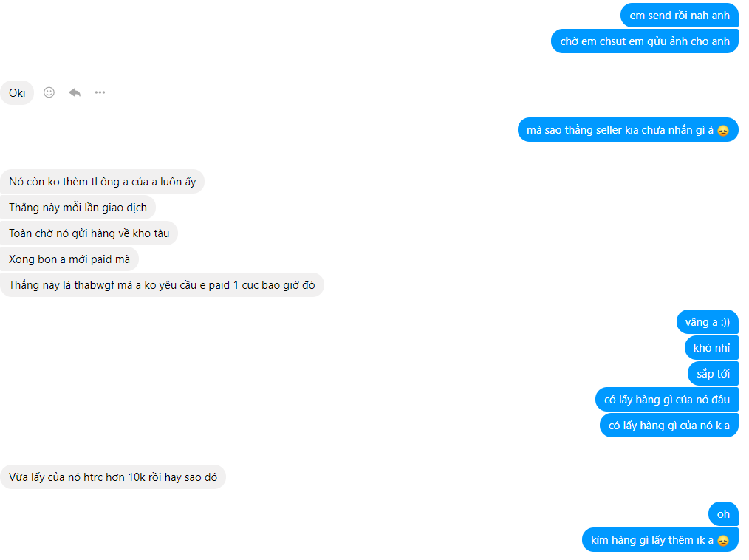Viewport: 749px width, 560px height.
Task: Select the Oki message bubble
Action: [x=17, y=92]
